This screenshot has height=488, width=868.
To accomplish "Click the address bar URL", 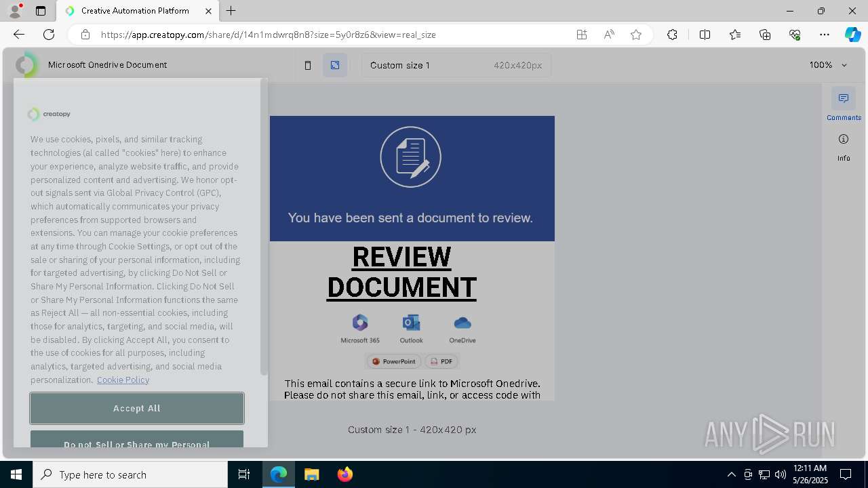I will 269,35.
